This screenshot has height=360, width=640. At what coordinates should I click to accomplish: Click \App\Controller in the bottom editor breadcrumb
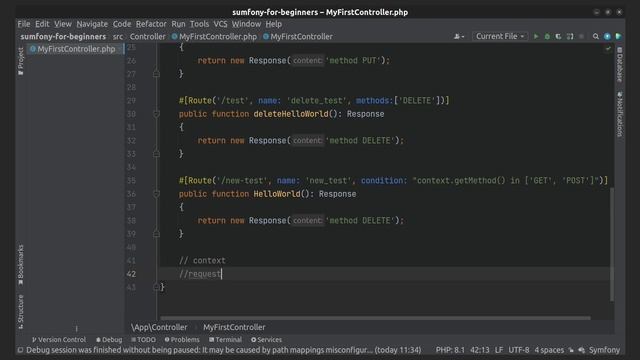tap(159, 327)
